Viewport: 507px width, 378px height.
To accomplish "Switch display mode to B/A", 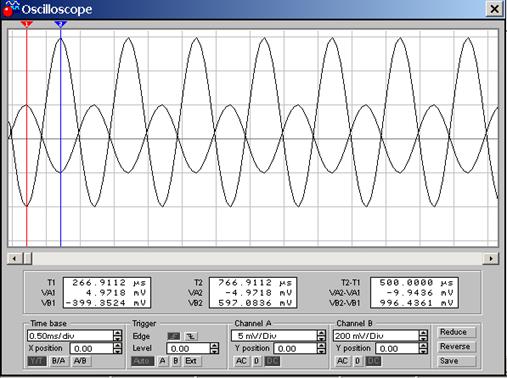I will click(x=58, y=361).
